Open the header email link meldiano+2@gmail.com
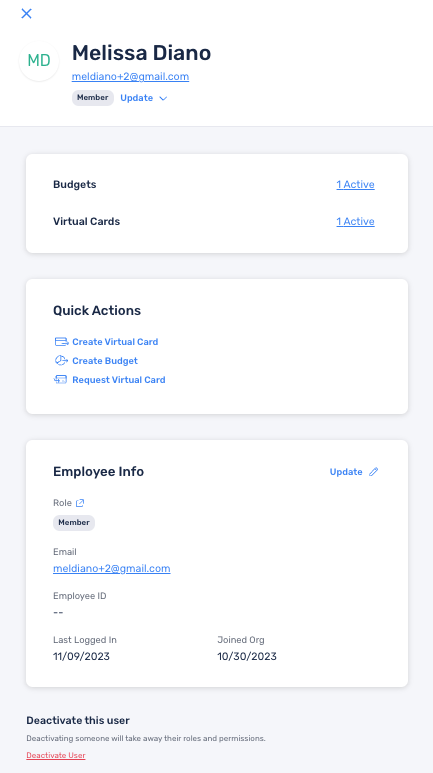 (130, 76)
